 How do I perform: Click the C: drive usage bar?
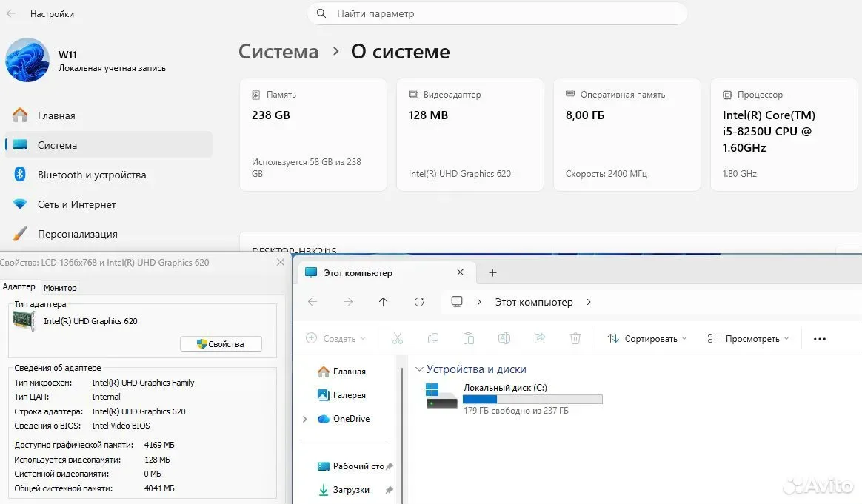tap(532, 400)
